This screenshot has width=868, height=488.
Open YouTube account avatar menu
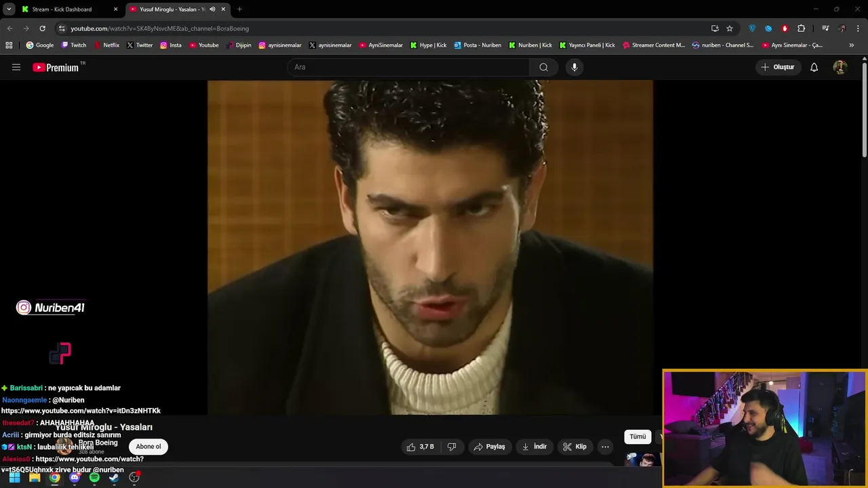coord(840,67)
